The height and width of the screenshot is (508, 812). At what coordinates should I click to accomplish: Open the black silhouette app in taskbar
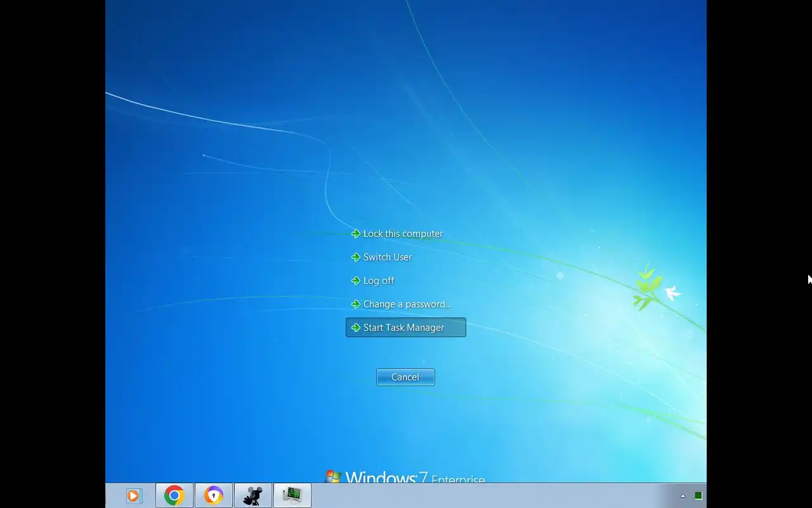coord(253,495)
